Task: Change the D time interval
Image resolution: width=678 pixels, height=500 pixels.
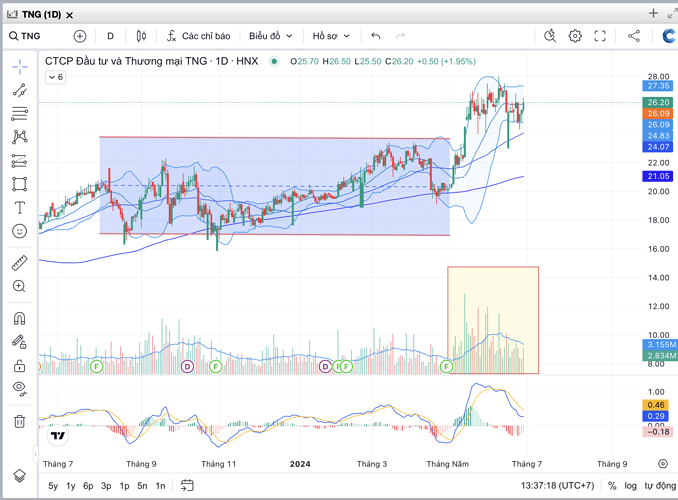Action: pyautogui.click(x=110, y=36)
